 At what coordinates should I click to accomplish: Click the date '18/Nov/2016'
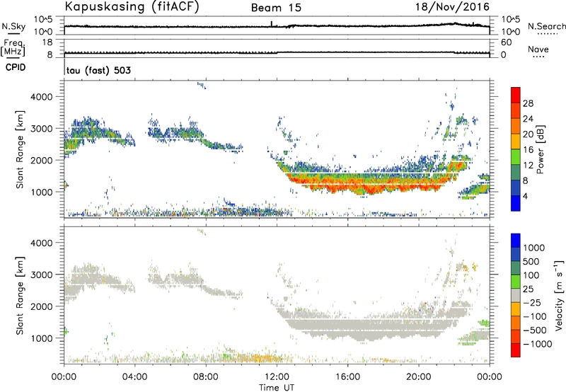point(452,6)
